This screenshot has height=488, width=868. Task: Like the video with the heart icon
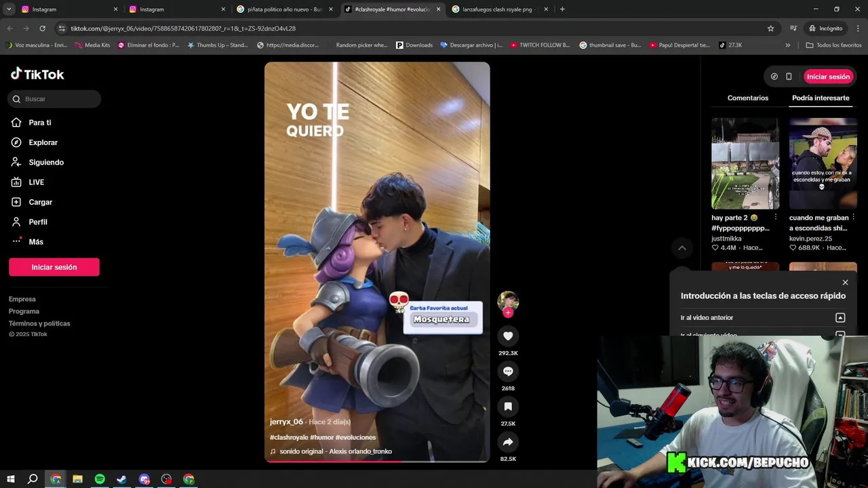pos(508,336)
